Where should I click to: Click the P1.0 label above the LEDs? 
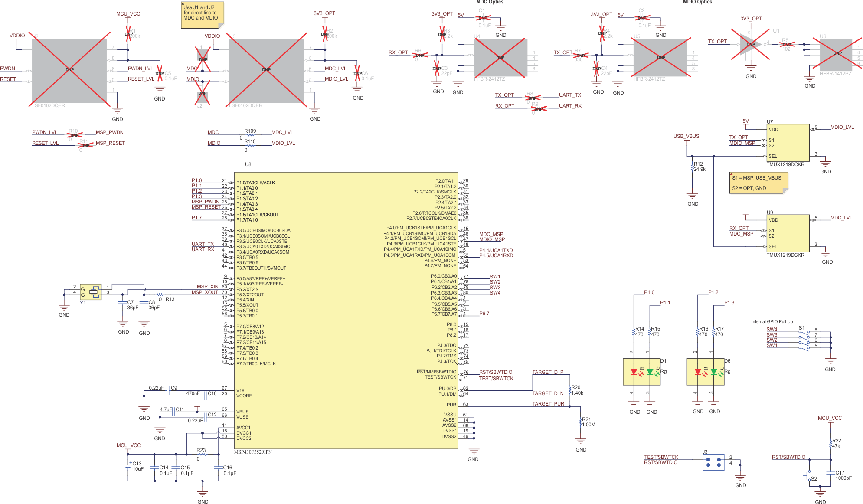pyautogui.click(x=649, y=292)
